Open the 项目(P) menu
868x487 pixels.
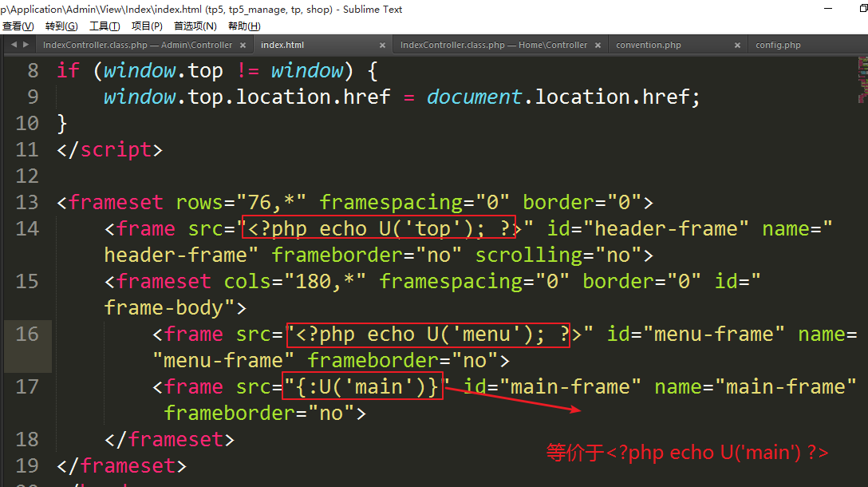point(147,26)
